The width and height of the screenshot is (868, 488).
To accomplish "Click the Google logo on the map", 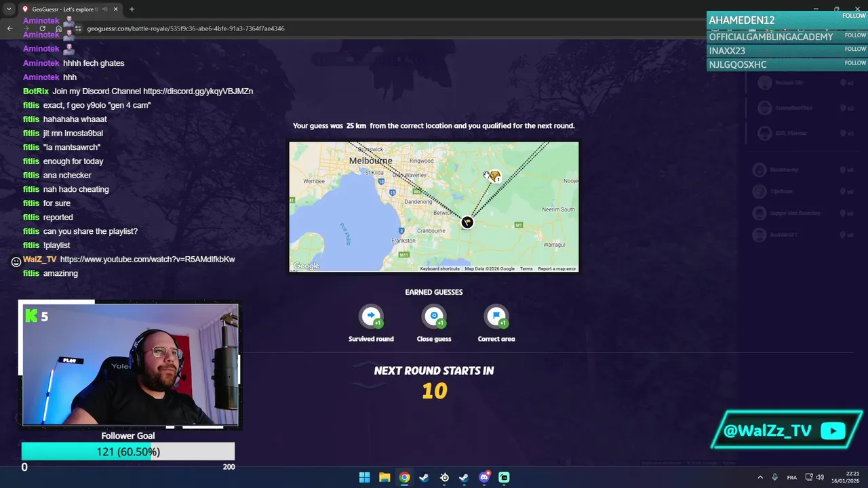I will coord(307,266).
